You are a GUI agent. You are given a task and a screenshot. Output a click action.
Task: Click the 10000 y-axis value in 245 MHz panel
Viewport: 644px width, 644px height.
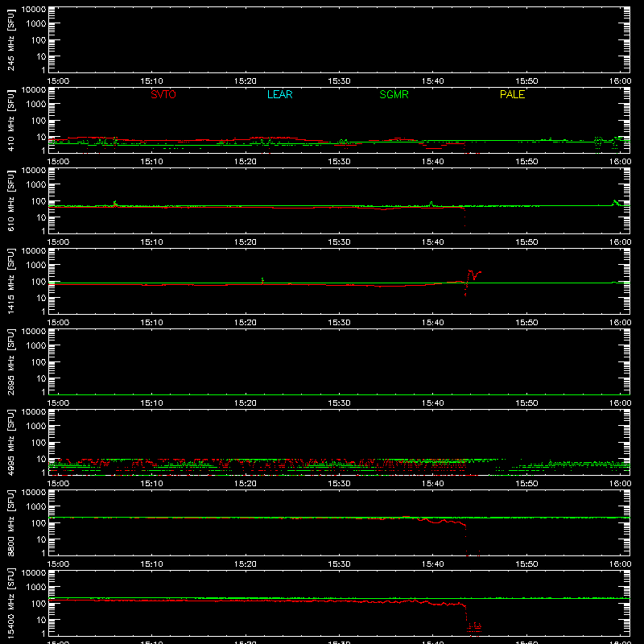[34, 10]
